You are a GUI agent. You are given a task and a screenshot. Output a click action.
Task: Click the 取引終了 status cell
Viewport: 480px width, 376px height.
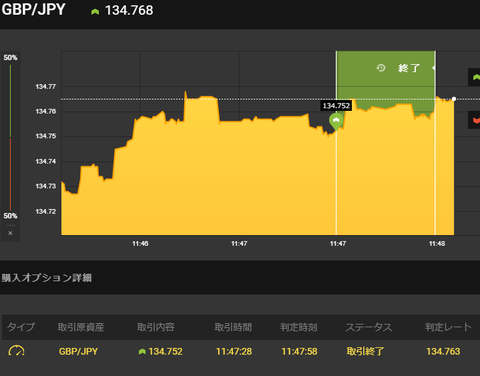365,351
